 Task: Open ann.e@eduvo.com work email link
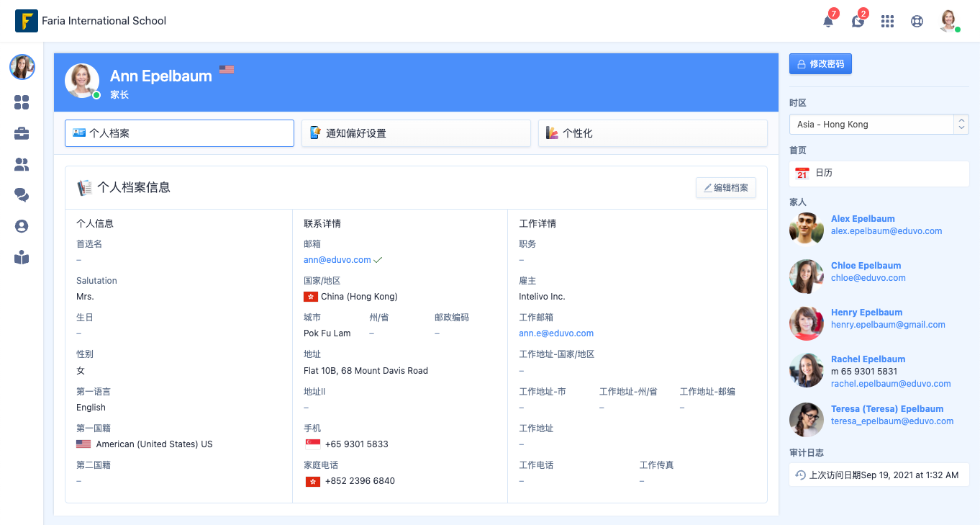click(x=556, y=333)
